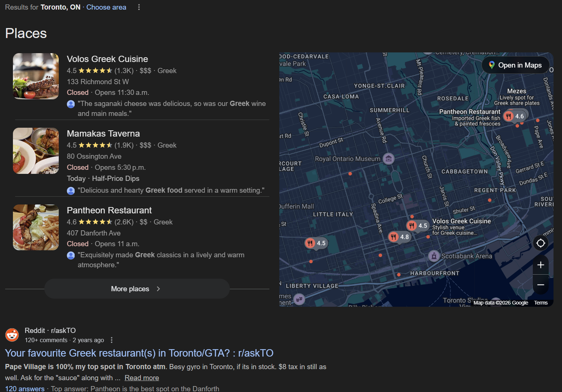
Task: Open the Reddit favicon logo
Action: pos(12,335)
